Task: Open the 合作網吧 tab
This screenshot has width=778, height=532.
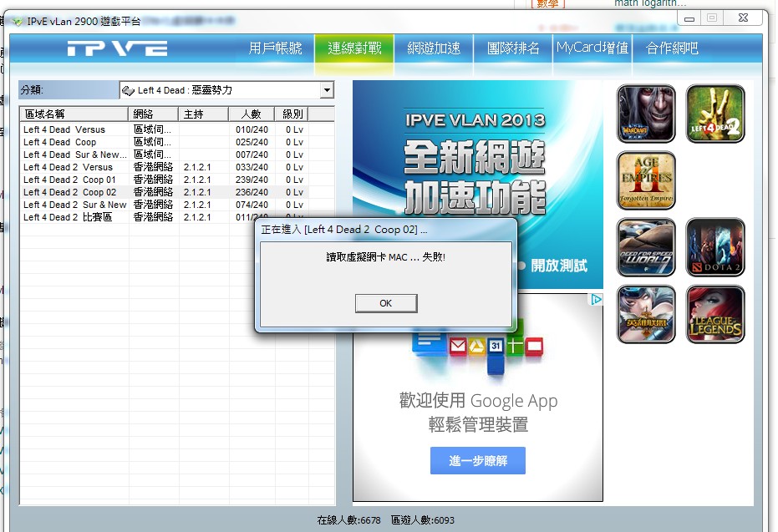Action: coord(672,48)
